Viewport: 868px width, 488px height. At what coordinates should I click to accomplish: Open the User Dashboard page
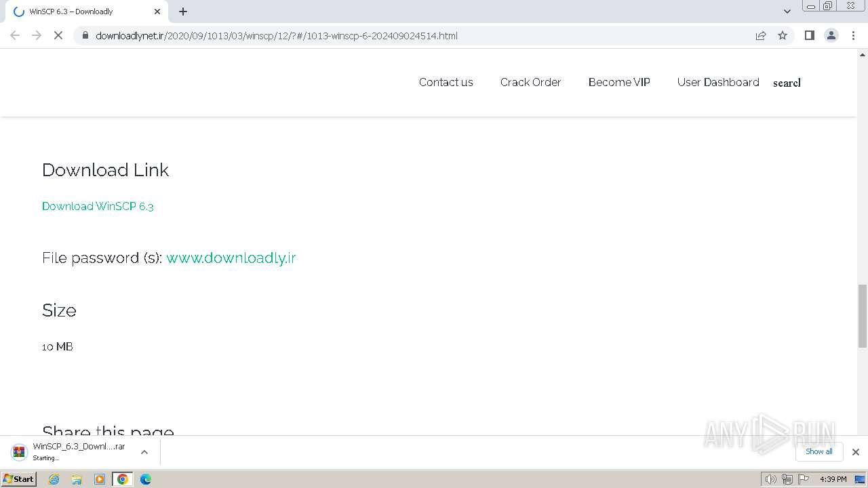coord(718,82)
